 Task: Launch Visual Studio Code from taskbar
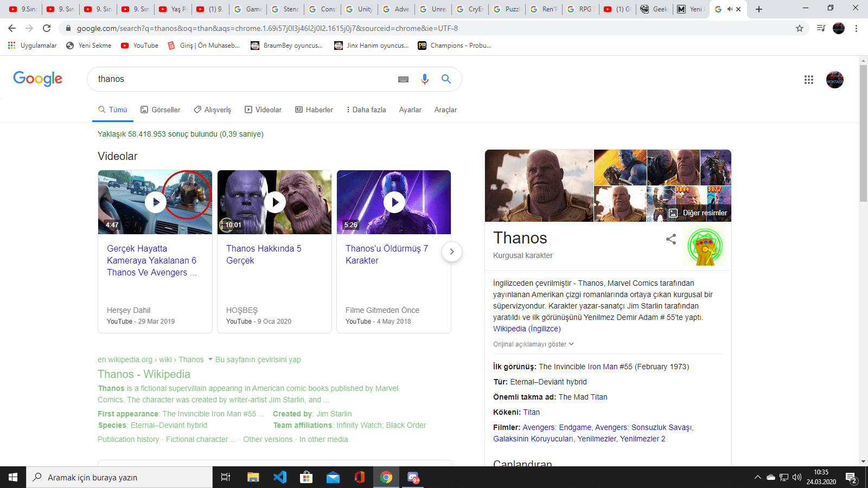click(279, 477)
